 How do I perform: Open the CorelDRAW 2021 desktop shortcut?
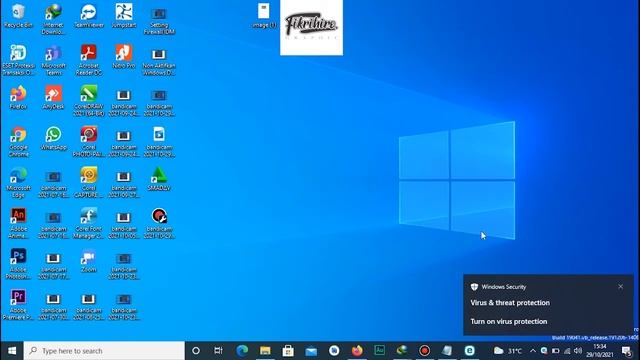click(89, 101)
